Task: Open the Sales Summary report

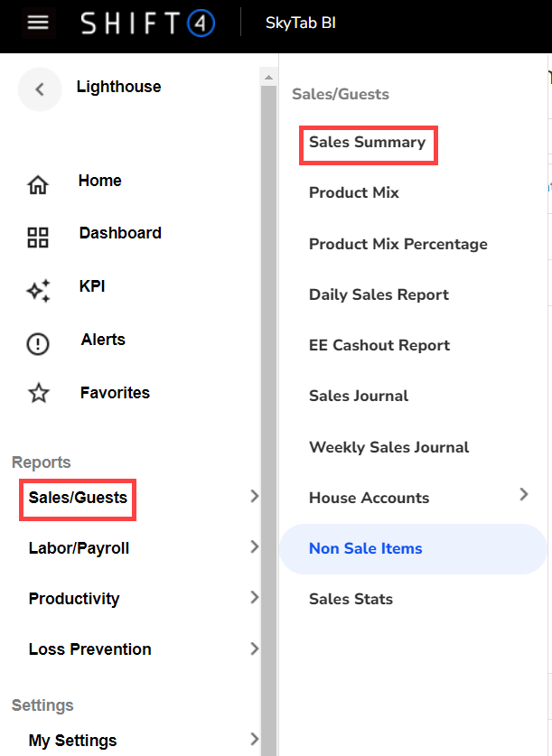Action: pyautogui.click(x=367, y=143)
